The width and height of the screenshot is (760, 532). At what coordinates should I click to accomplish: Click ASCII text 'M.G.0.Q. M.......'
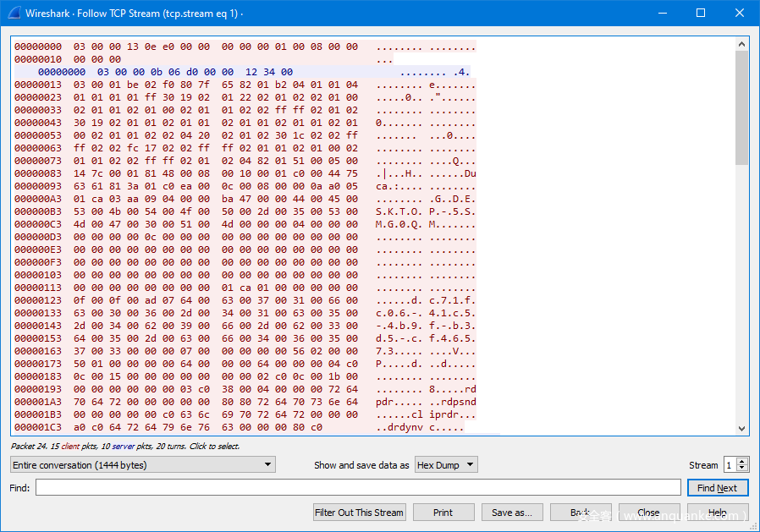coord(426,224)
